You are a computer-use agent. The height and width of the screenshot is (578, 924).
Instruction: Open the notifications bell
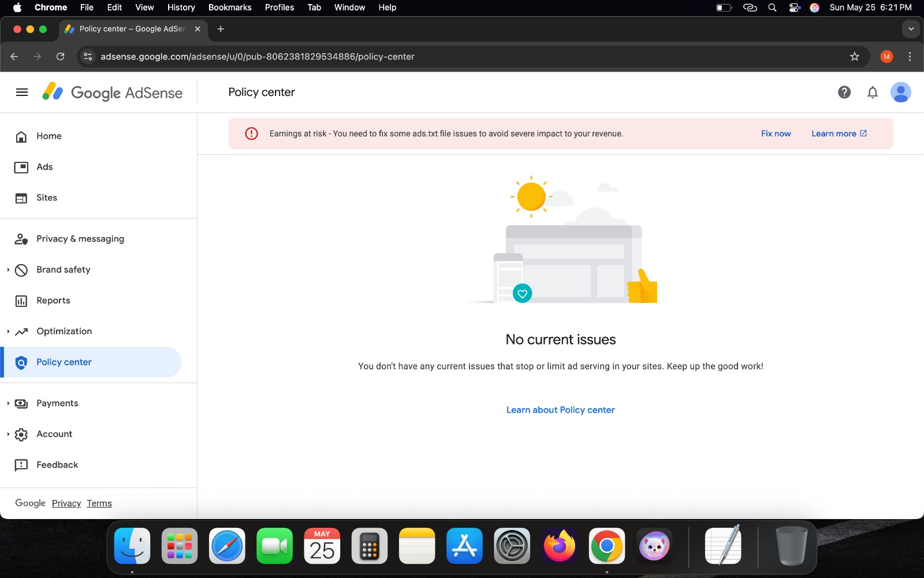tap(873, 92)
